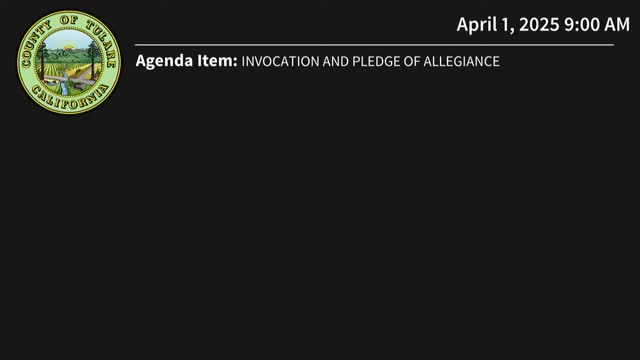Click the word TULARE on the seal
The image size is (640, 360).
click(100, 42)
